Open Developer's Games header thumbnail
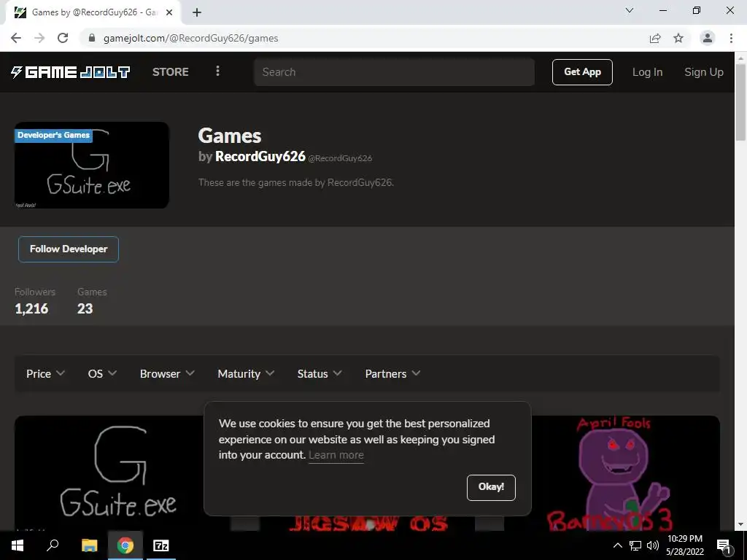 point(92,166)
